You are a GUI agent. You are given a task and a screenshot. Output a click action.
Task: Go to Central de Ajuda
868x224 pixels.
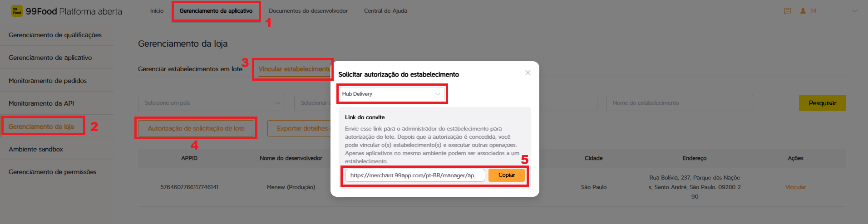[x=385, y=11]
